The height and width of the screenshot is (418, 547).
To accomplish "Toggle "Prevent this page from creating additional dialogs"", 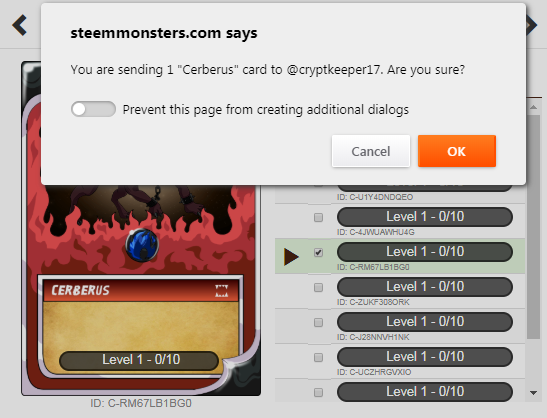I will (93, 109).
